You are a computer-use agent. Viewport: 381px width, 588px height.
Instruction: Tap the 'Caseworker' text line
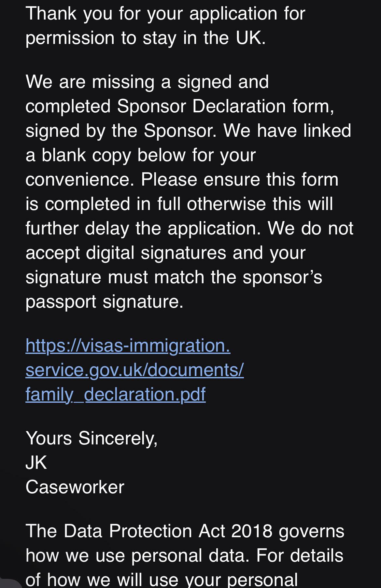coord(75,487)
